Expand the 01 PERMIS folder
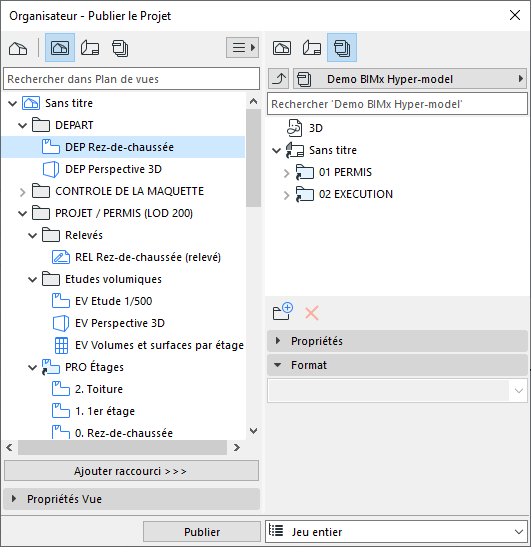531x547 pixels. click(x=286, y=173)
